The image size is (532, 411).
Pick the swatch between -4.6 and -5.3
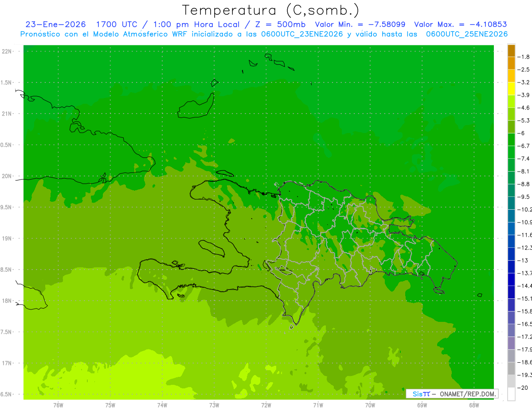(511, 114)
